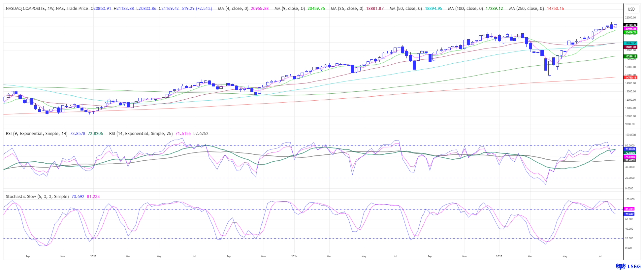Viewport: 644px width, 270px height.
Task: Click the 2025 label on the time axis
Action: pyautogui.click(x=499, y=257)
